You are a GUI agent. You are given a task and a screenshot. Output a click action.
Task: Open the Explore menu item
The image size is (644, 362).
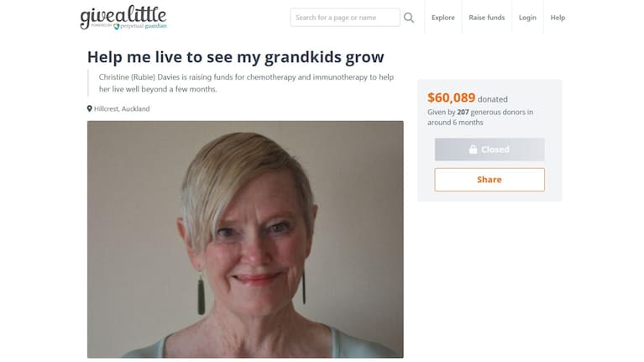(442, 18)
